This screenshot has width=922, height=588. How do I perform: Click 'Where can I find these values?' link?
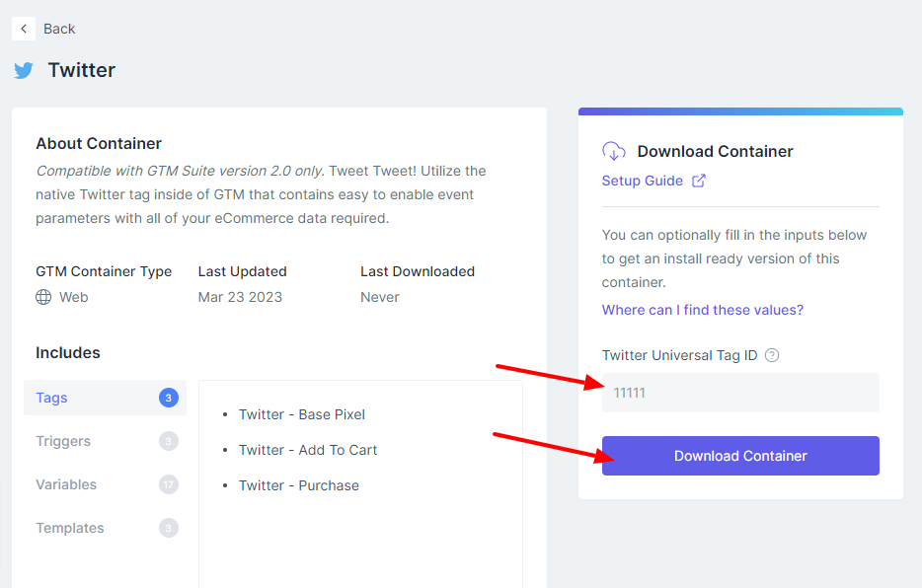(703, 310)
